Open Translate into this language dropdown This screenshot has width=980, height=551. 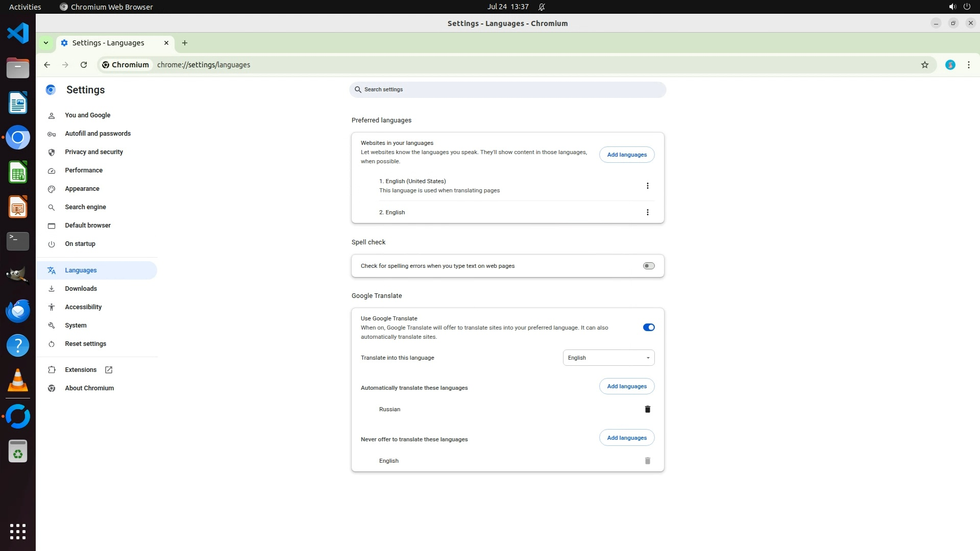pyautogui.click(x=608, y=358)
